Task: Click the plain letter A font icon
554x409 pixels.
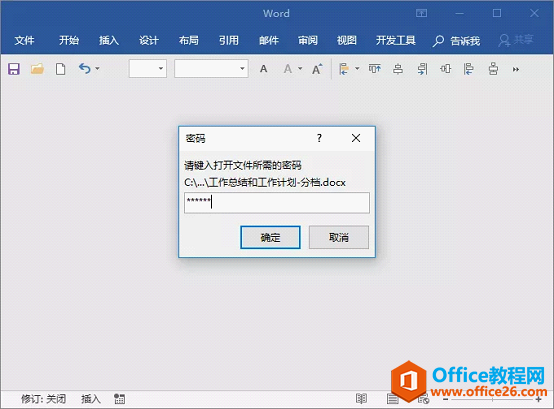Action: pos(264,69)
